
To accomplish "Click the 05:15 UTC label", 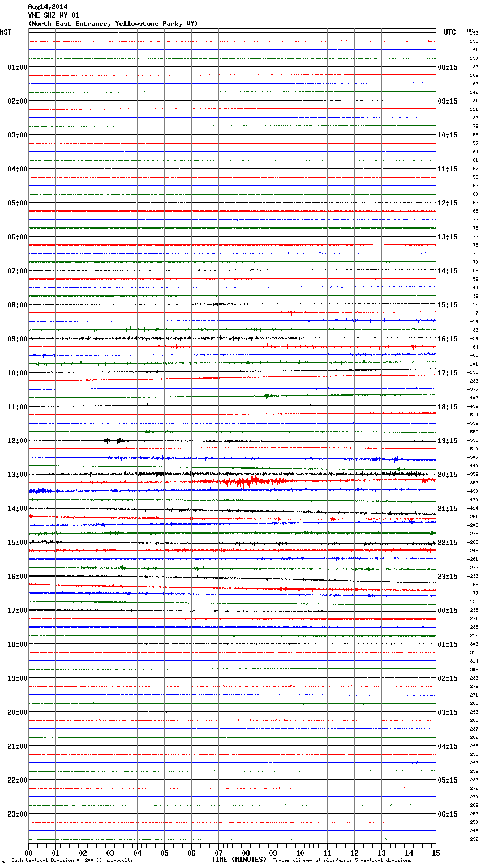I will [x=448, y=780].
